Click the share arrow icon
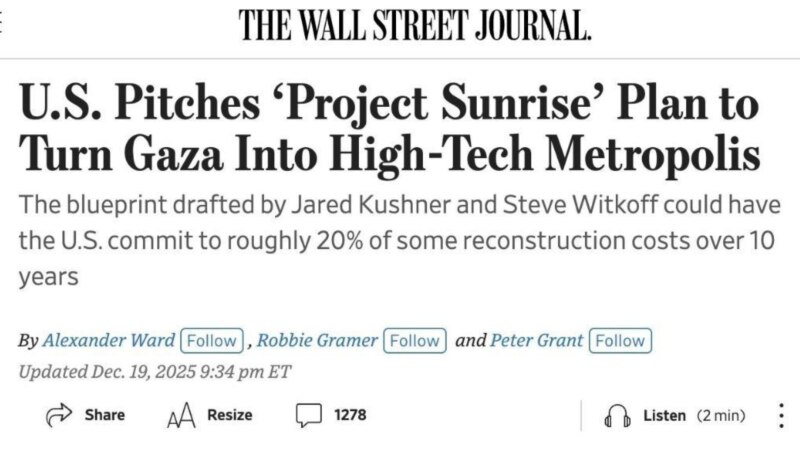The width and height of the screenshot is (800, 450). coord(57,415)
